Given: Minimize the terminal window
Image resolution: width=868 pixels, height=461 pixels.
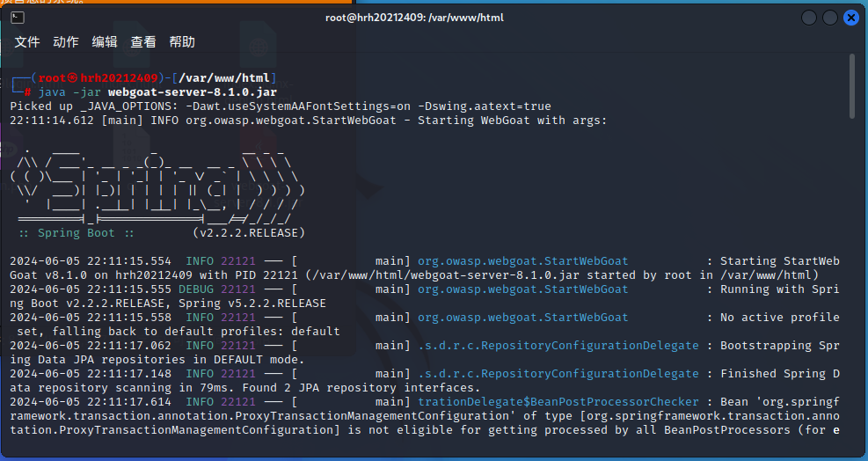Looking at the screenshot, I should tap(809, 18).
